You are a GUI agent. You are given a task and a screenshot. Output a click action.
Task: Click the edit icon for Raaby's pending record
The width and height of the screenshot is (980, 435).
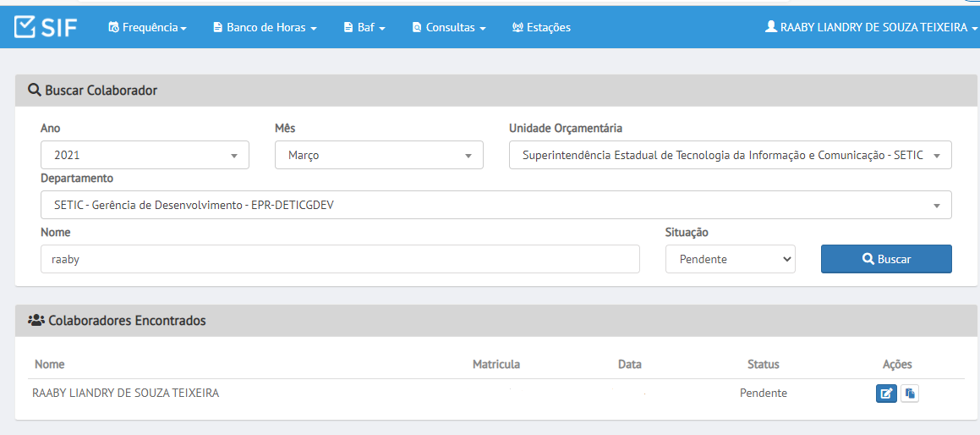[x=886, y=394]
